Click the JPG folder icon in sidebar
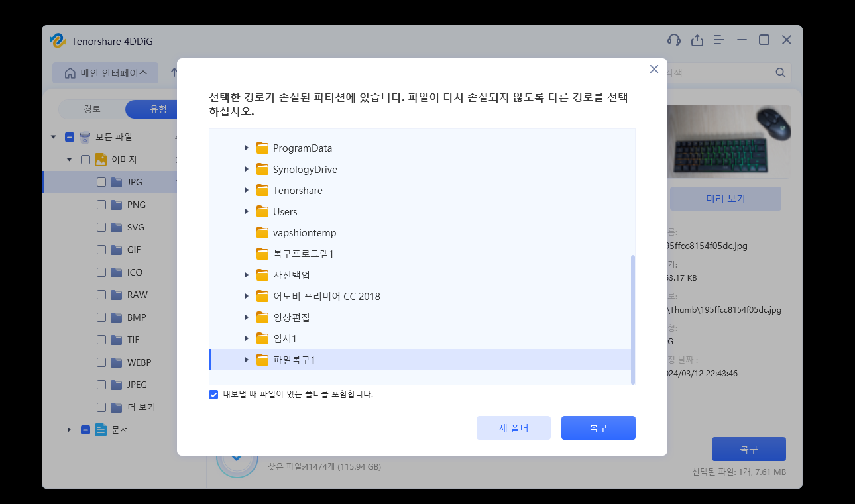The width and height of the screenshot is (855, 504). 117,182
